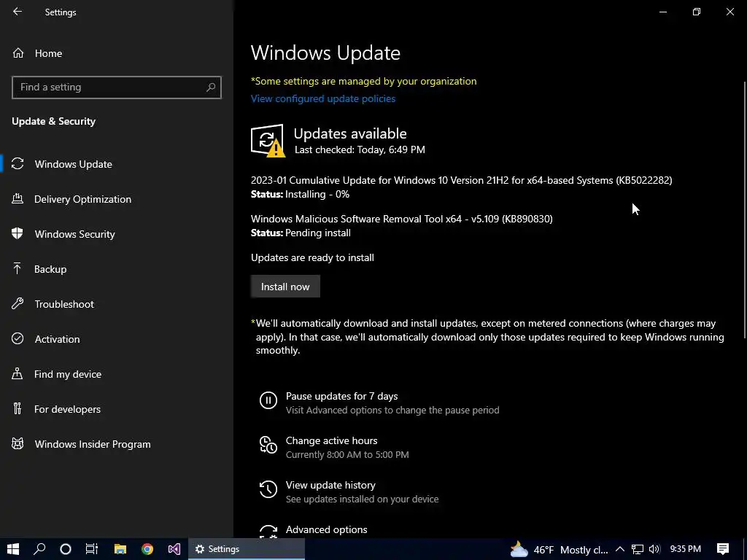Open Cortana from the taskbar
This screenshot has height=560, width=747.
(x=66, y=549)
